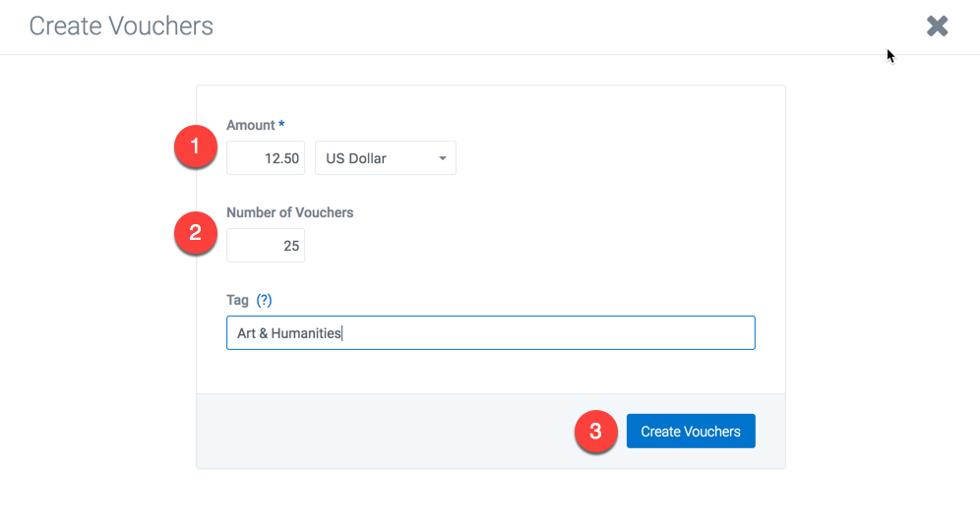The width and height of the screenshot is (980, 525).
Task: Click the Tag label text
Action: (x=237, y=300)
